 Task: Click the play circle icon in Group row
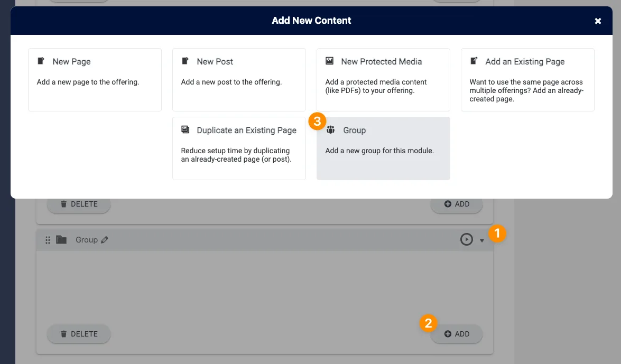point(467,239)
